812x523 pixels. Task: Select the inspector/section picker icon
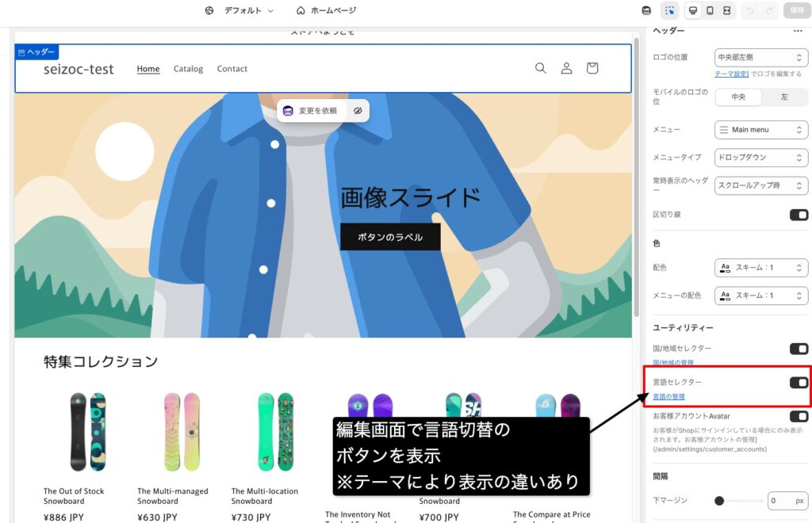coord(670,10)
